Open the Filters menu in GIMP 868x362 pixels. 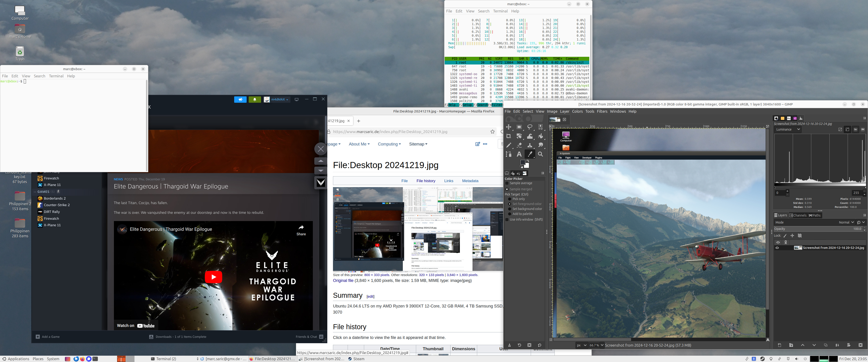(602, 111)
